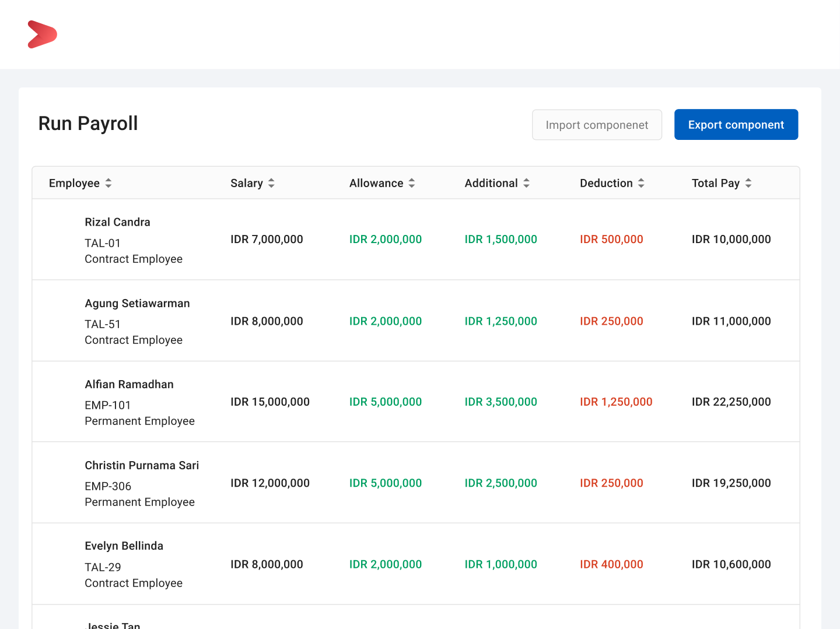
Task: Click Rizal Candra's deduction IDR 500,000
Action: pos(611,239)
